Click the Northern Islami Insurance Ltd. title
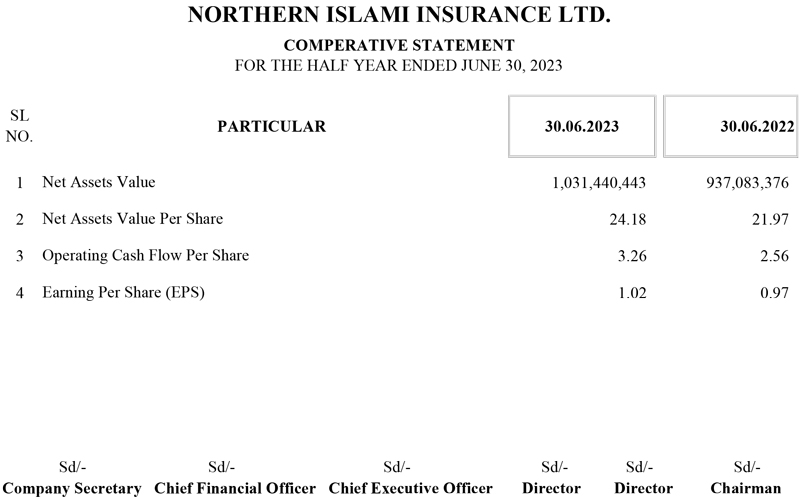The image size is (800, 498). [x=399, y=16]
